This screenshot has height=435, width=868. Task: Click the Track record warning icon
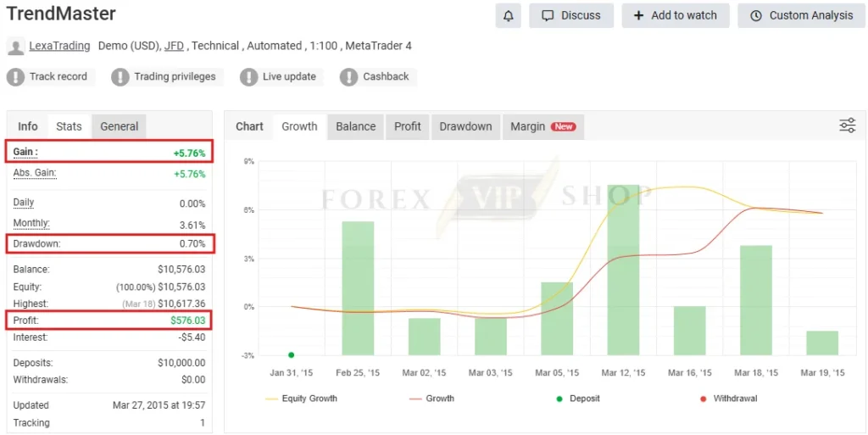(x=15, y=77)
